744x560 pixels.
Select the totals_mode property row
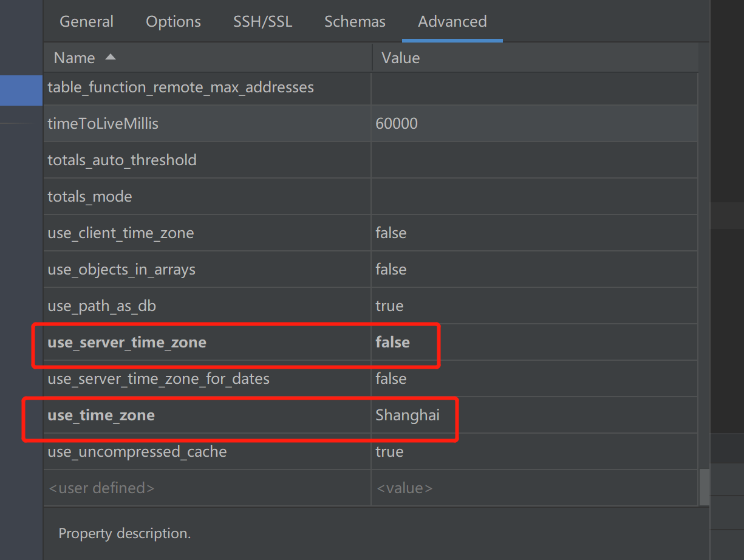point(89,196)
